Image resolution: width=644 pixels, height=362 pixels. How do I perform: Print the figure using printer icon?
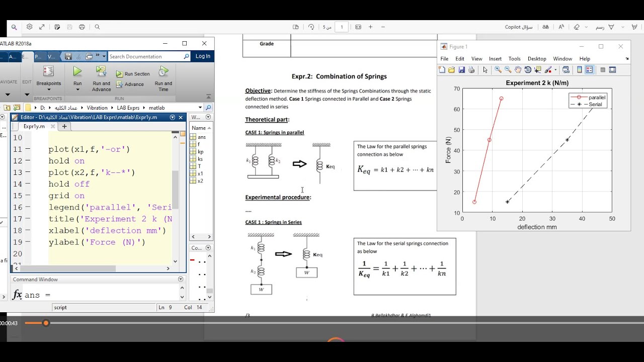(471, 70)
